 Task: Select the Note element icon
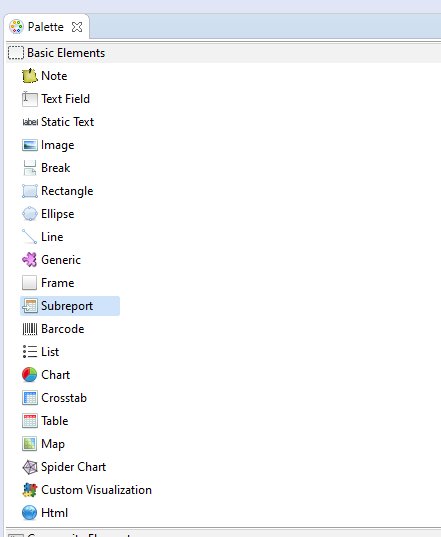point(29,76)
